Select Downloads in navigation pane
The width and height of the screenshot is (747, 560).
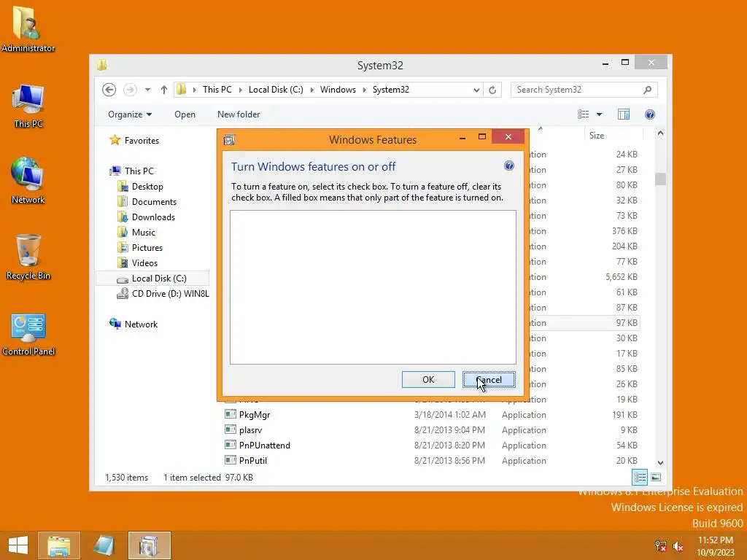pyautogui.click(x=153, y=217)
